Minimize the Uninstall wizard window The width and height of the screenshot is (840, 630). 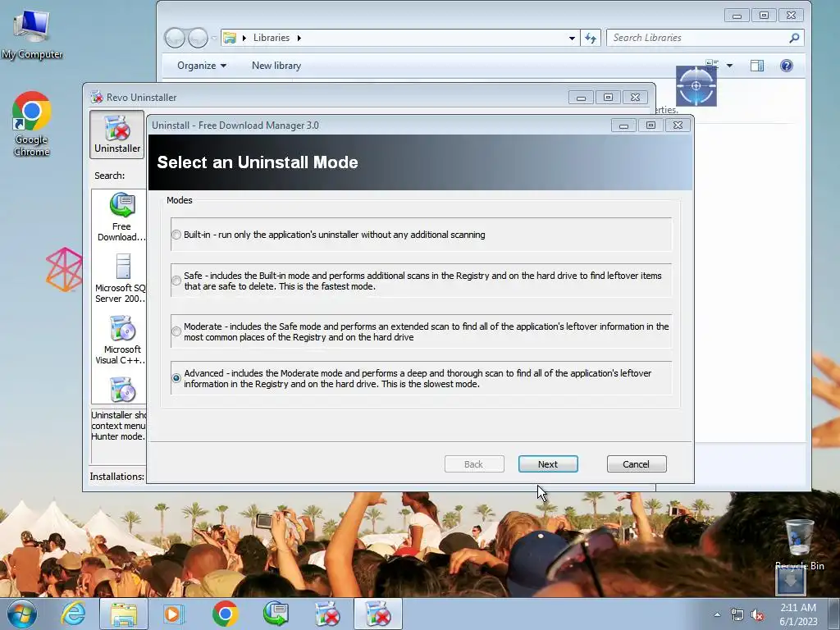tap(623, 126)
